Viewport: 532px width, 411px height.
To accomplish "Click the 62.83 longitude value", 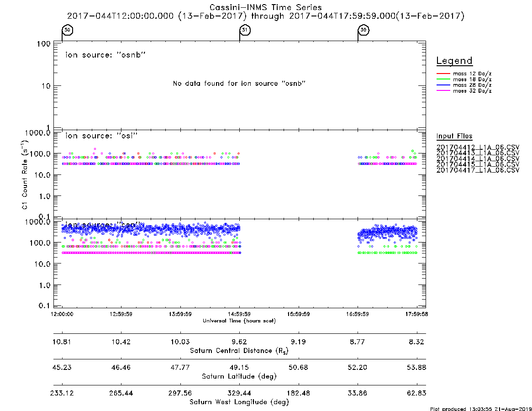I will [x=416, y=393].
